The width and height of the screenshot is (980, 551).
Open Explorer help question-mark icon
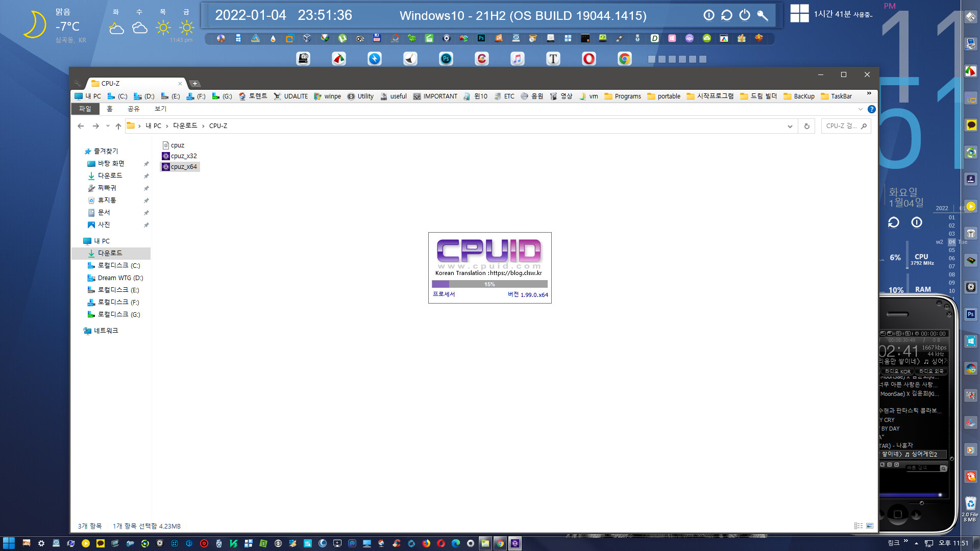pos(871,109)
